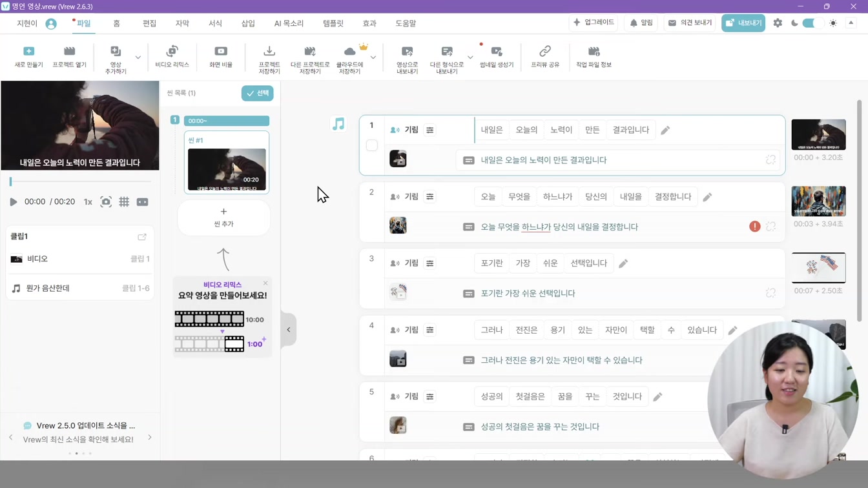
Task: Switch to the 편집 tab
Action: 149,23
